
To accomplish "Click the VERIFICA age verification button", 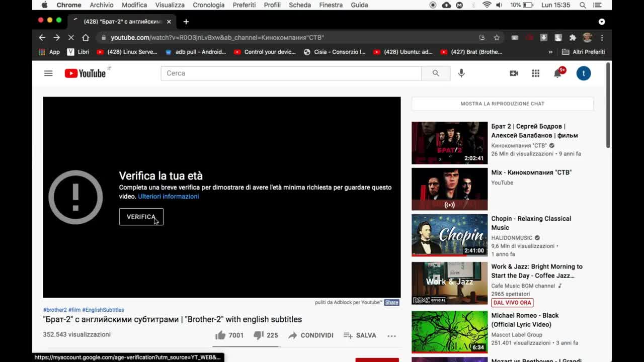I will [x=141, y=217].
